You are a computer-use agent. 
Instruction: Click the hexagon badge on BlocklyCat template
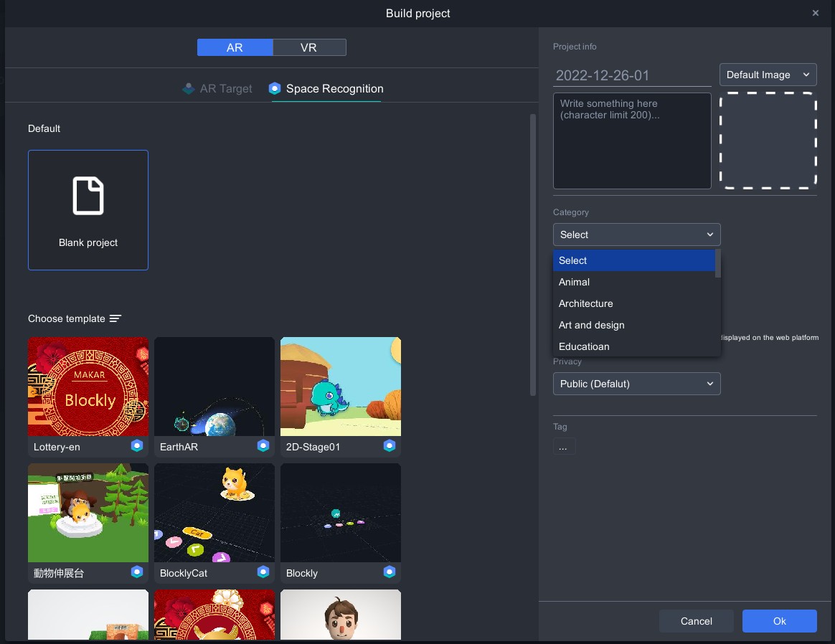263,572
